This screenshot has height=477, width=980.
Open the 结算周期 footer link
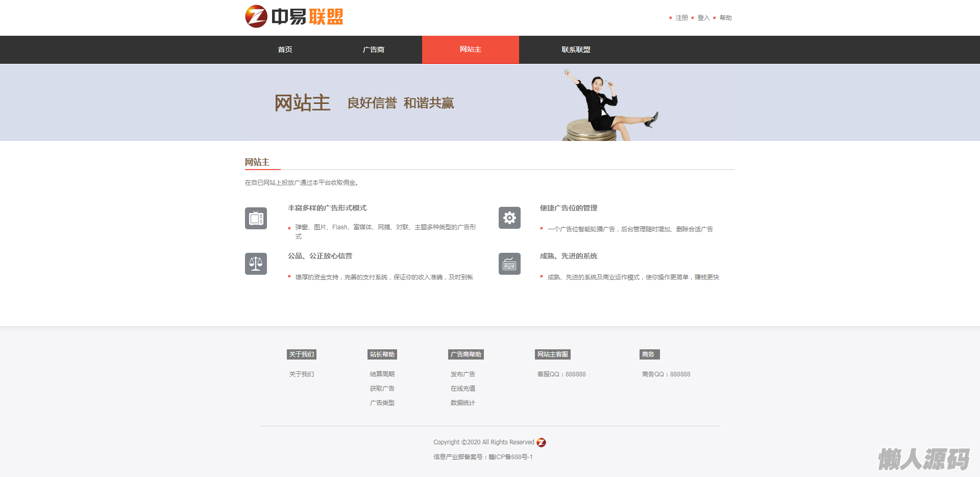(382, 374)
